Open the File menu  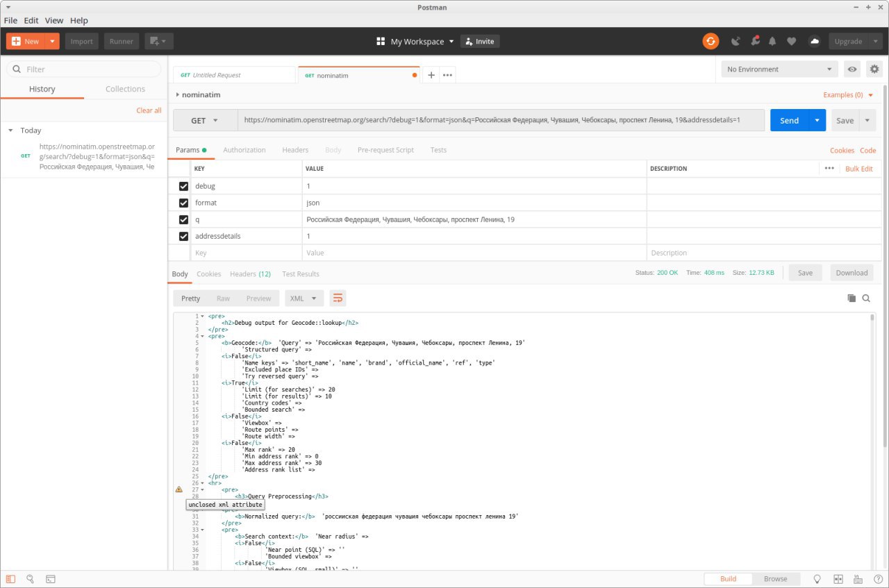[10, 20]
